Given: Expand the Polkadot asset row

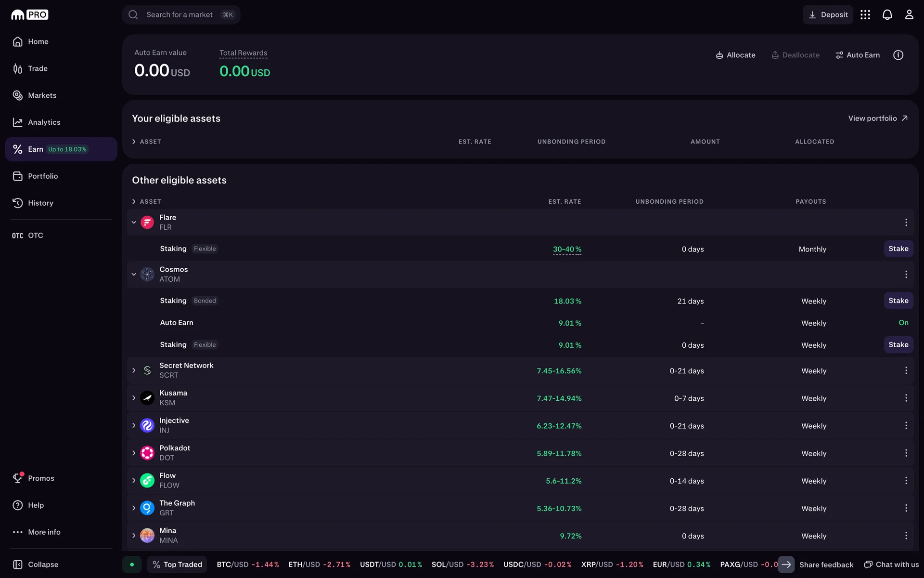Looking at the screenshot, I should (x=134, y=453).
